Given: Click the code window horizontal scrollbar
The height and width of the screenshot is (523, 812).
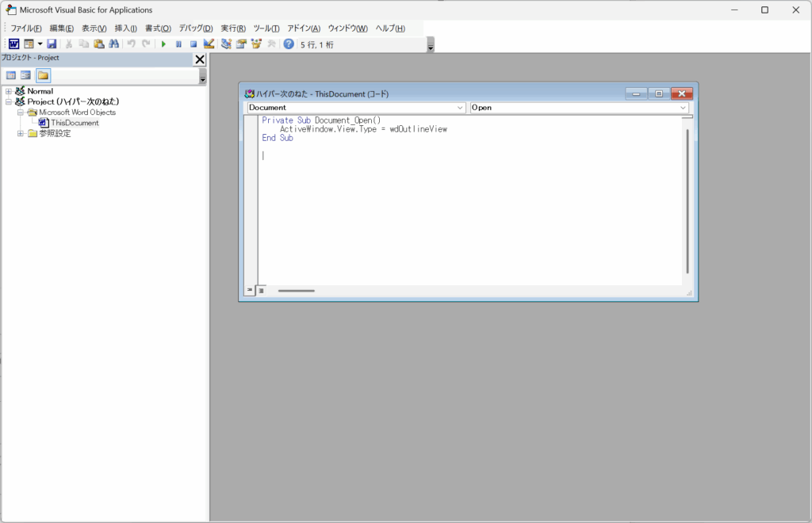Looking at the screenshot, I should (296, 291).
